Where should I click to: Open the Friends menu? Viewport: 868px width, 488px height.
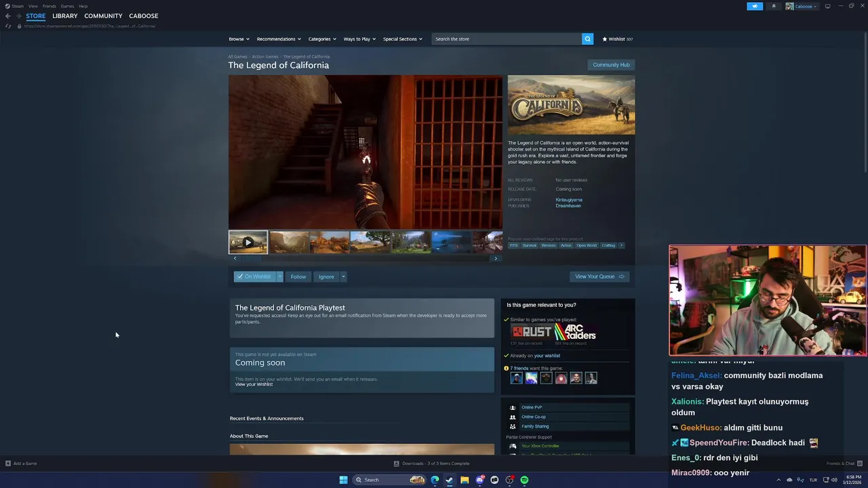click(x=49, y=6)
